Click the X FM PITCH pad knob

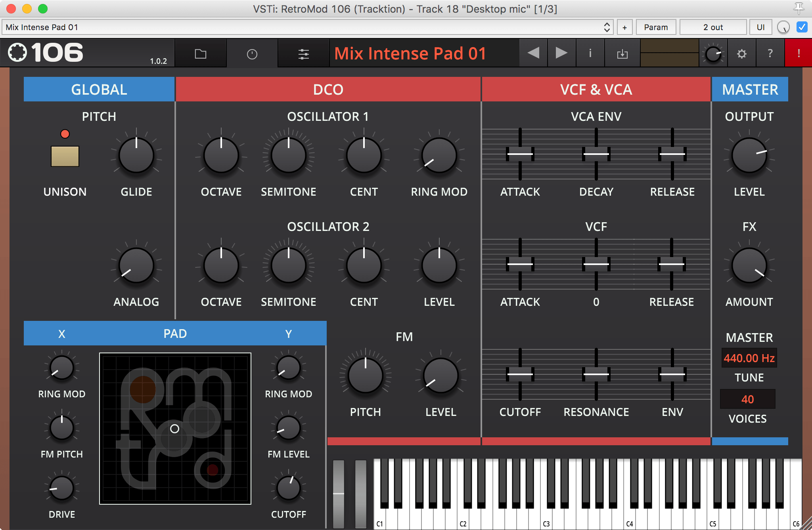tap(62, 428)
